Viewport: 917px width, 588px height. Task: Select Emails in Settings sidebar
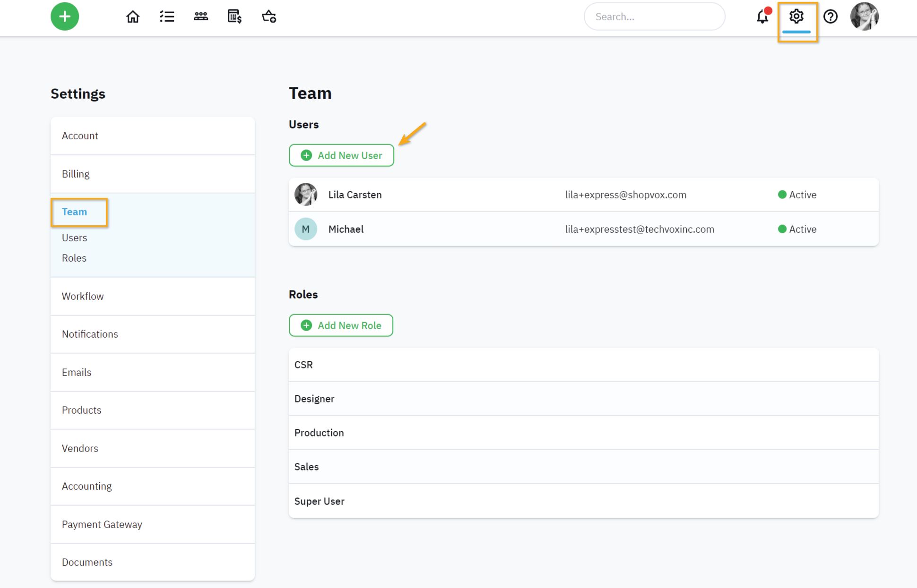pyautogui.click(x=153, y=372)
